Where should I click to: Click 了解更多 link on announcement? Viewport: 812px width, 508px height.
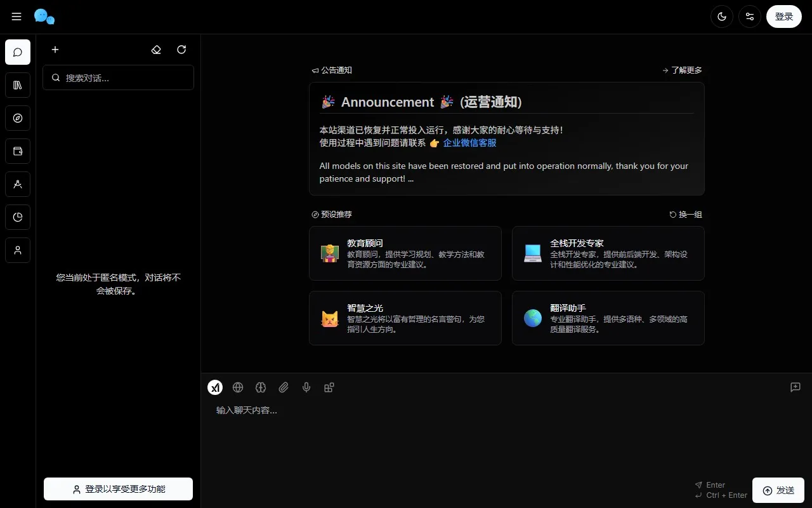coord(682,70)
